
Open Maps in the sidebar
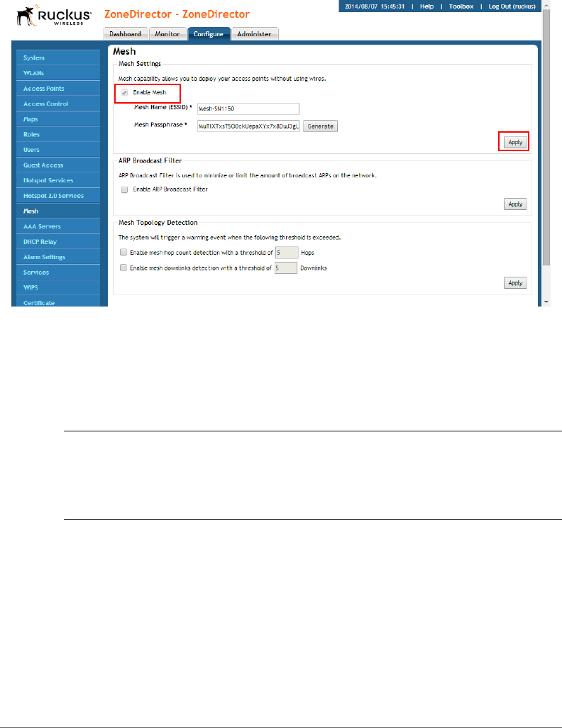pyautogui.click(x=58, y=119)
